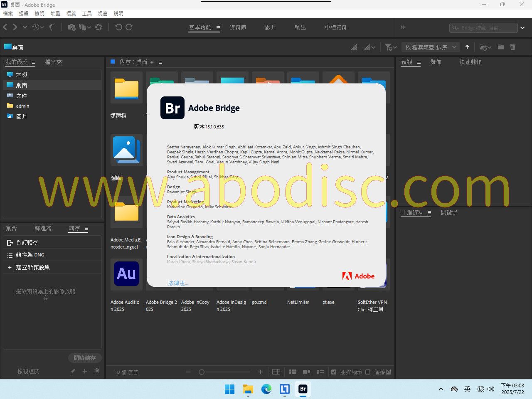Switch to 輸出 workspace
Image resolution: width=532 pixels, height=399 pixels.
point(300,27)
